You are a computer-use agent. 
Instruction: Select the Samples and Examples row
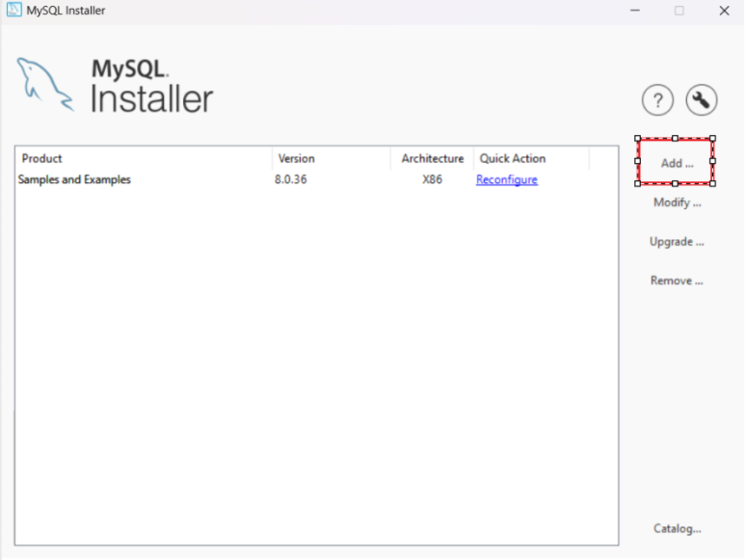pos(316,179)
